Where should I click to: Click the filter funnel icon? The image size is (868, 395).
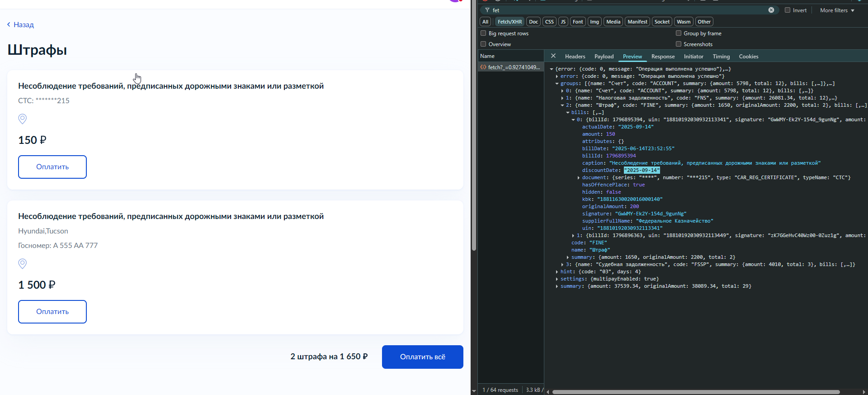[x=487, y=10]
